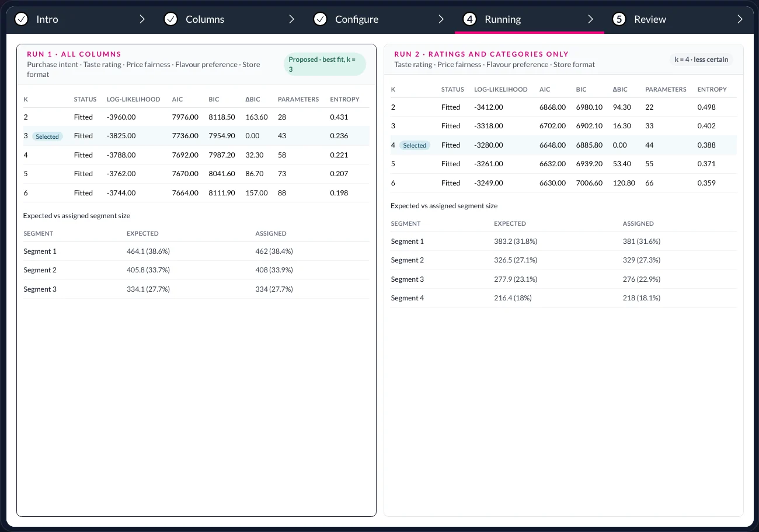
Task: Click the checkmark icon beside Intro
Action: [x=22, y=19]
